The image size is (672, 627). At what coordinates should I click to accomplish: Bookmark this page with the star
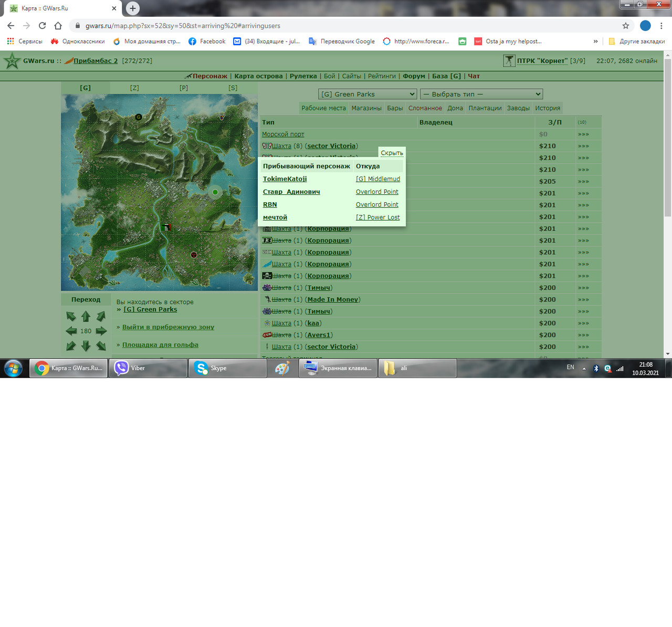(x=625, y=26)
